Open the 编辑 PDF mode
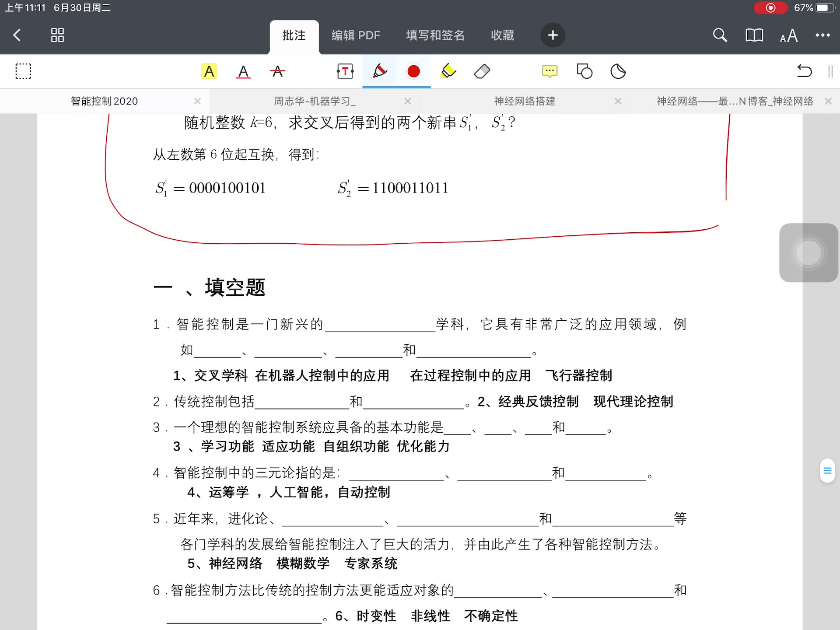 pyautogui.click(x=356, y=35)
